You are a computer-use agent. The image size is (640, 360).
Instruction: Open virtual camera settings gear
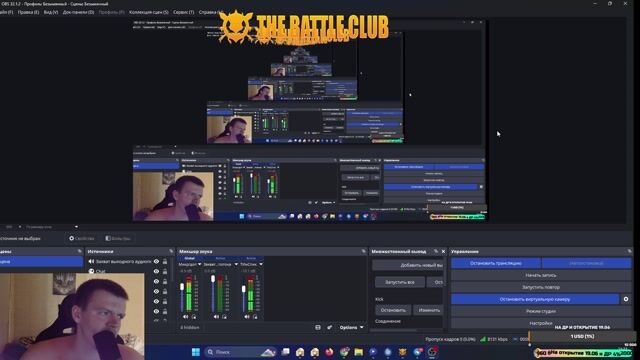pyautogui.click(x=626, y=299)
